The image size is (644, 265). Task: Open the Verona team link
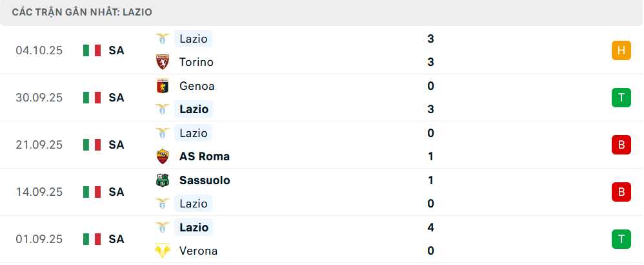click(x=198, y=251)
